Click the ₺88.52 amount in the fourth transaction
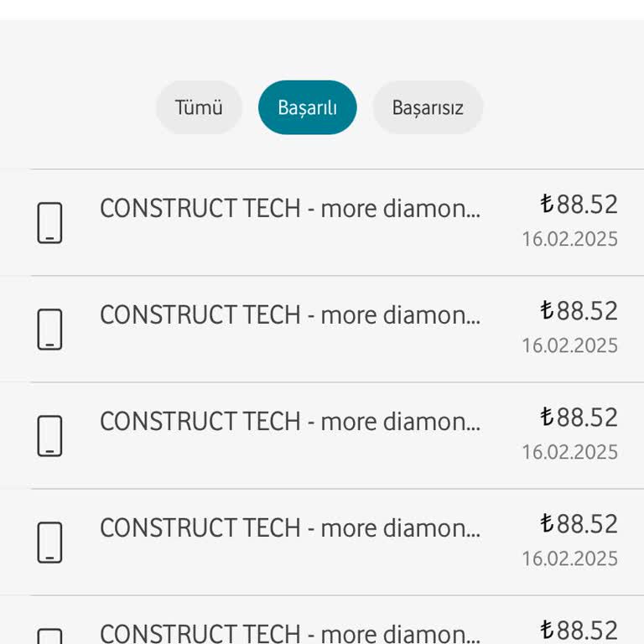The image size is (644, 644). tap(579, 524)
